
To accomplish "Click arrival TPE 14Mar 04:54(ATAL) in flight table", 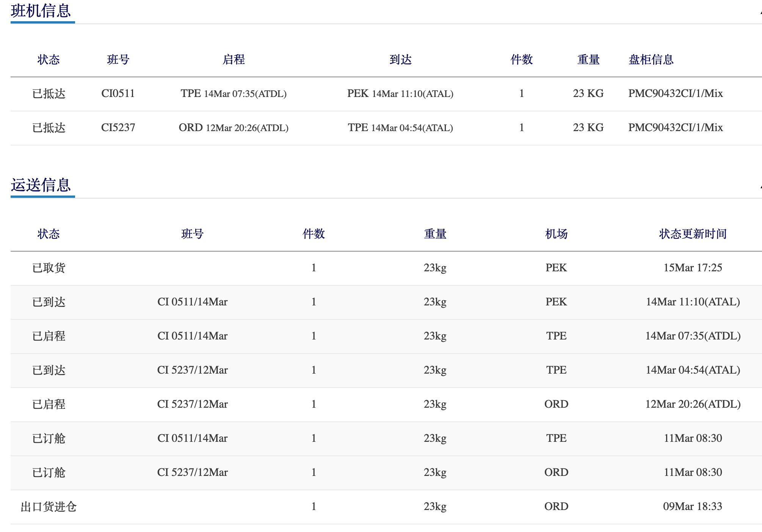I will [x=400, y=128].
